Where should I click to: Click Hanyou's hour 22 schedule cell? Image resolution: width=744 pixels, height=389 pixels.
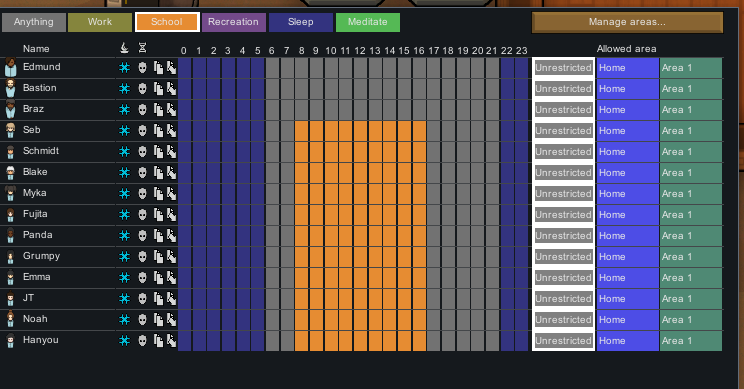point(507,341)
